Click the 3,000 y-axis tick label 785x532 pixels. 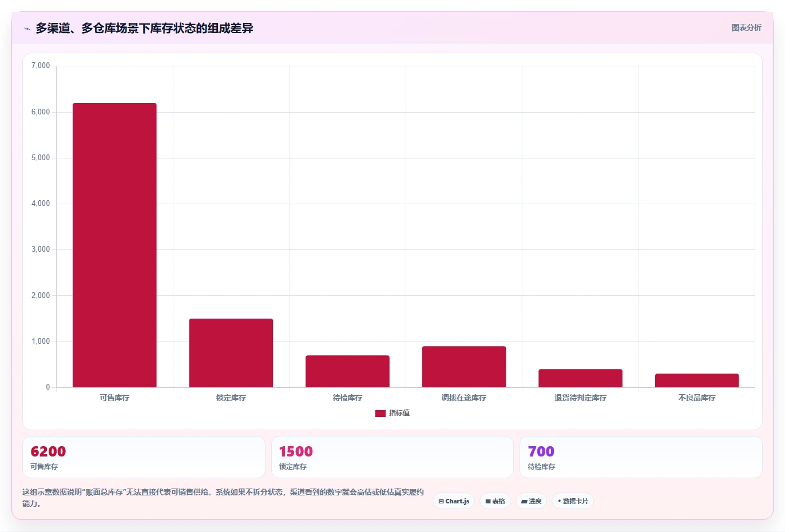click(41, 249)
